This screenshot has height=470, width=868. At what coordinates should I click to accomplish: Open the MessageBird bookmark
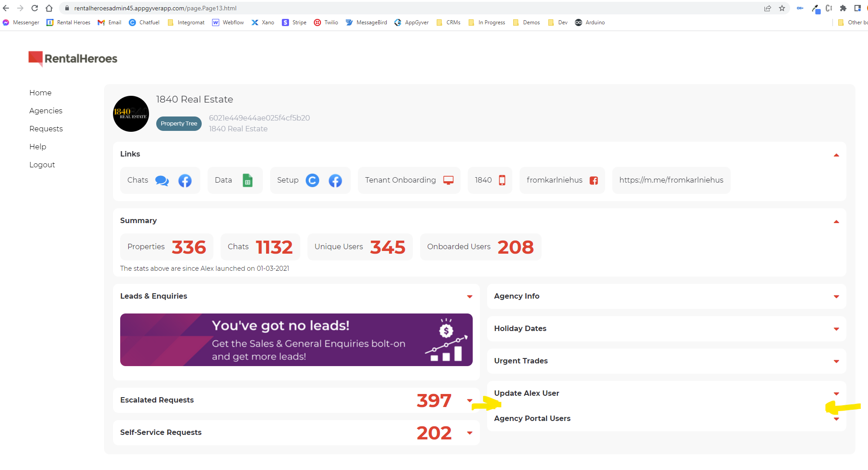(366, 22)
